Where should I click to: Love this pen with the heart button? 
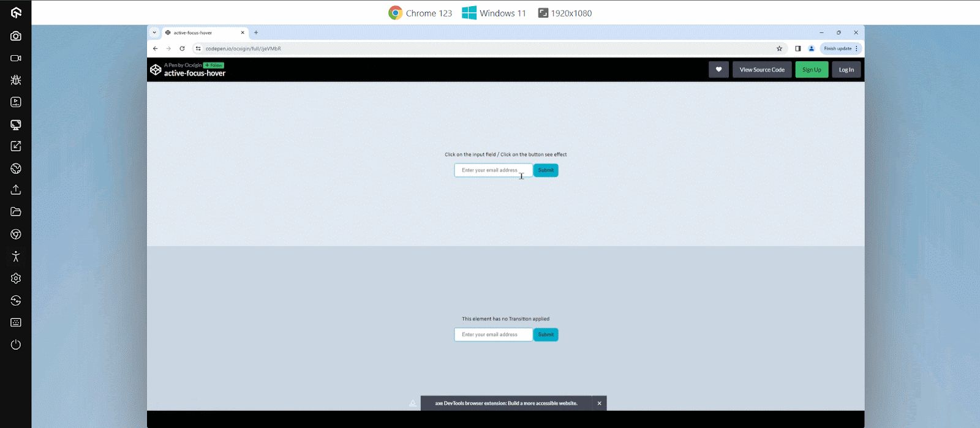tap(718, 70)
